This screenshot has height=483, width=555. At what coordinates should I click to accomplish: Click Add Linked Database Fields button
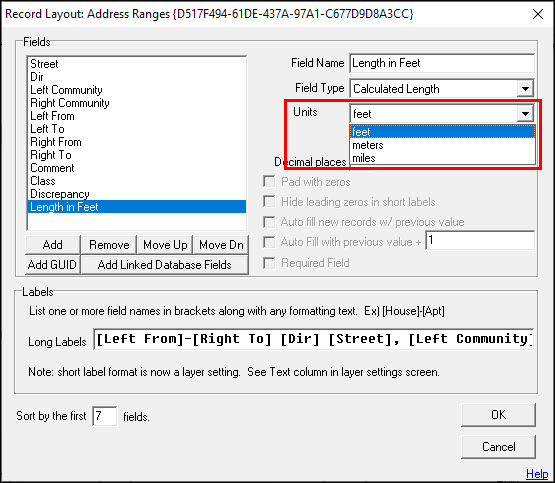[165, 265]
